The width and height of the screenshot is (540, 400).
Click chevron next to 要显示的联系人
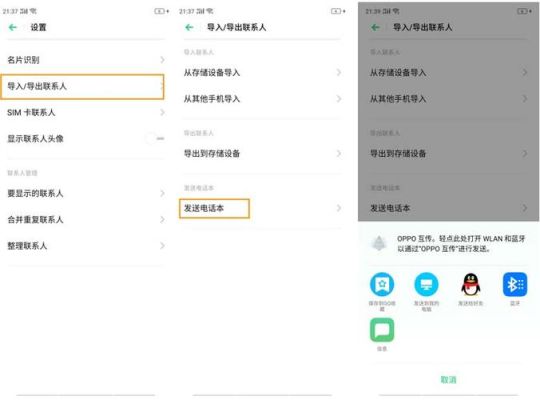162,193
